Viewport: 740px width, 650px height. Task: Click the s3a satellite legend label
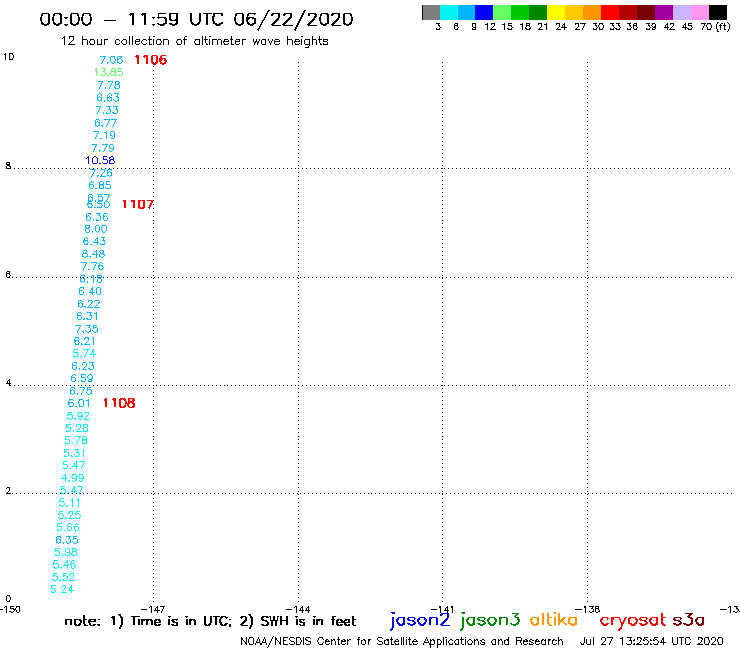point(688,620)
